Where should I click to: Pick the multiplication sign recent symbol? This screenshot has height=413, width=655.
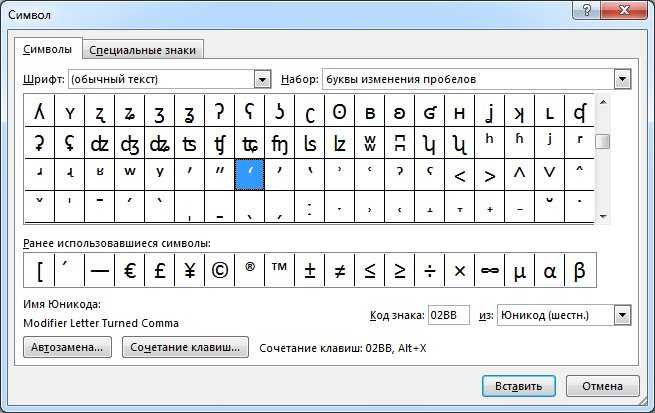[x=460, y=270]
